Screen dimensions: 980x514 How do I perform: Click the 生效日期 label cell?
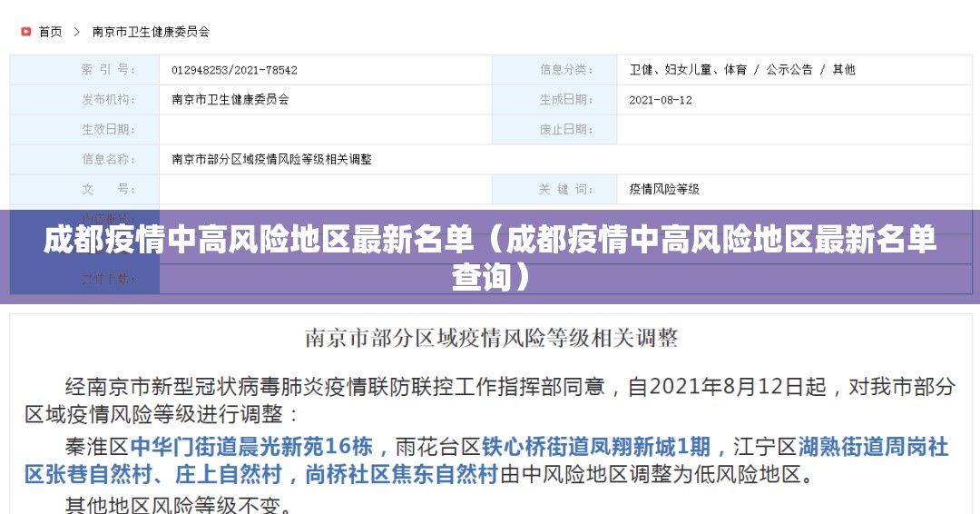pos(84,130)
